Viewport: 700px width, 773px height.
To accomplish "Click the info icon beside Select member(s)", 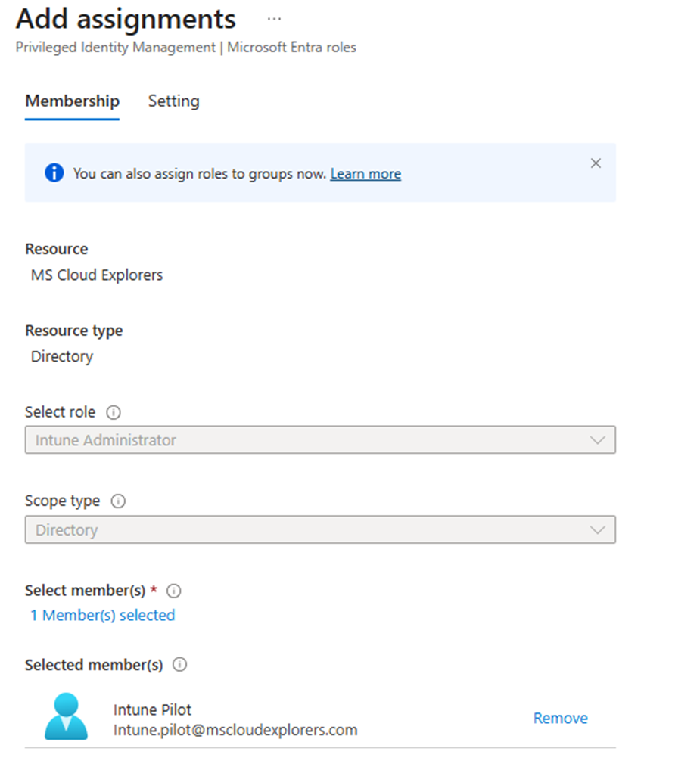I will coord(173,591).
